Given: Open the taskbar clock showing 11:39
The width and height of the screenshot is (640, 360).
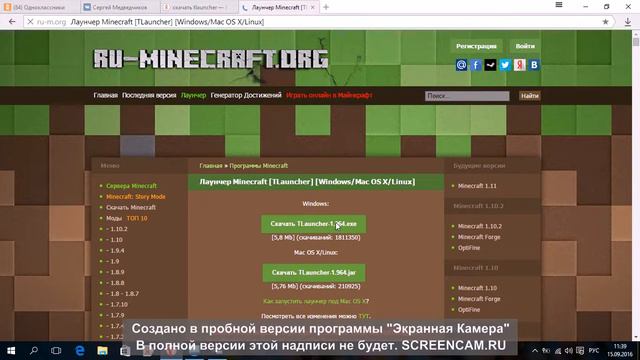Looking at the screenshot, I should point(620,350).
